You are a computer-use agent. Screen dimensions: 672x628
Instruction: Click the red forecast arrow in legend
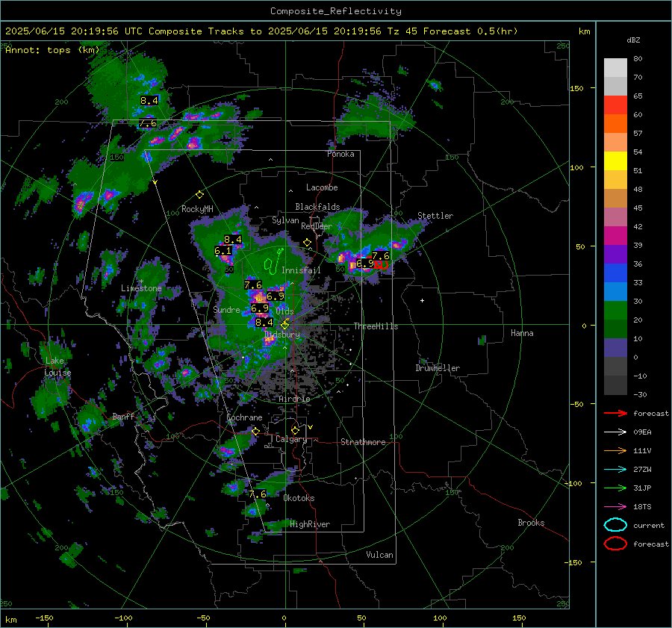pos(615,413)
